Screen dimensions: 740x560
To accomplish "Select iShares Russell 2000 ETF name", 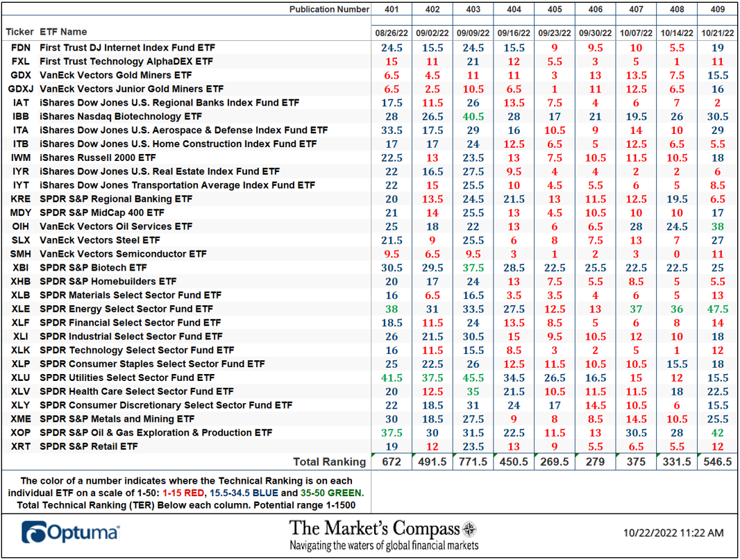I will [x=98, y=157].
